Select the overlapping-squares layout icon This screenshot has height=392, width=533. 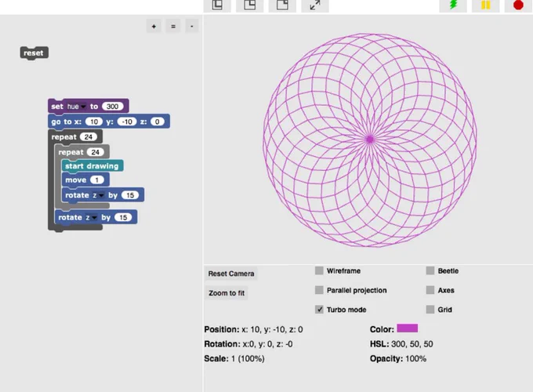click(217, 5)
